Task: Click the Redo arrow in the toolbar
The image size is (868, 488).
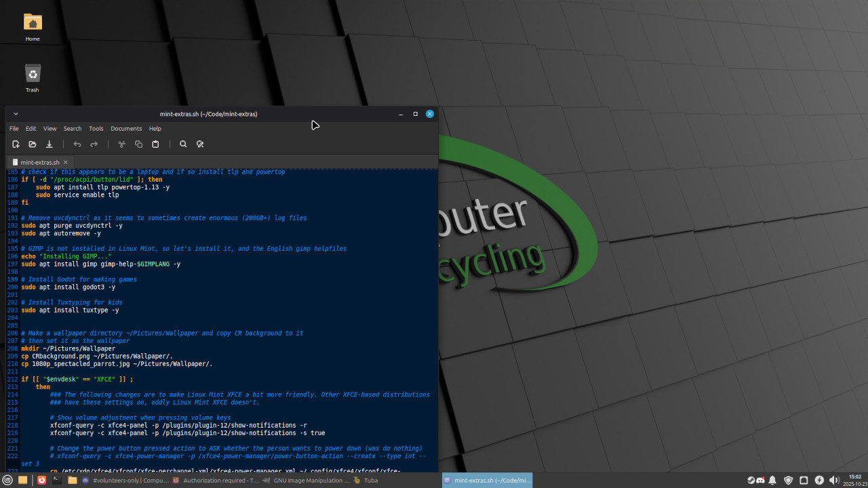Action: (94, 144)
